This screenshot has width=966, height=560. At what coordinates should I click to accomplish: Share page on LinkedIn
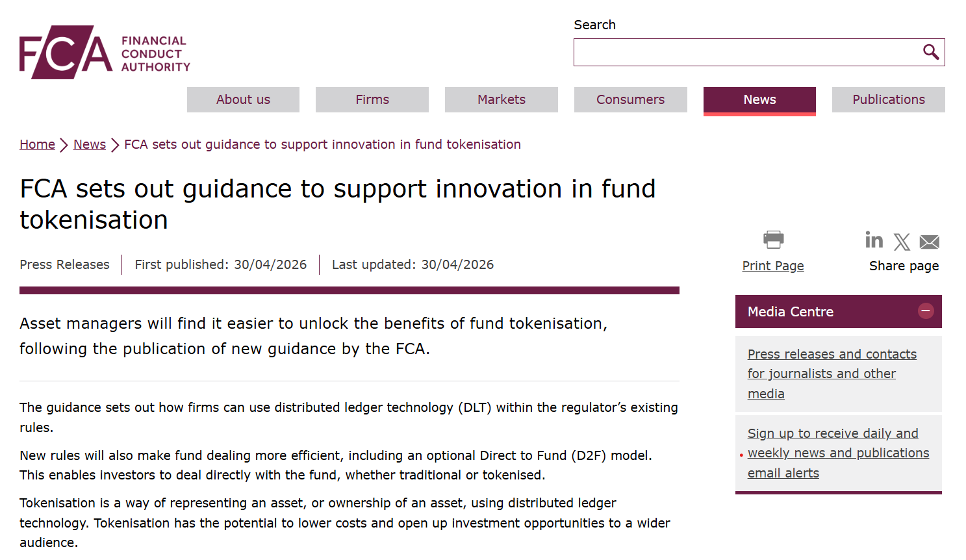pyautogui.click(x=874, y=240)
